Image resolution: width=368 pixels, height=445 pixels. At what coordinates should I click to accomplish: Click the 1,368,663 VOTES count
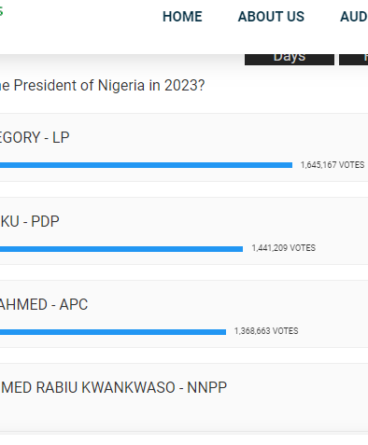coord(266,331)
